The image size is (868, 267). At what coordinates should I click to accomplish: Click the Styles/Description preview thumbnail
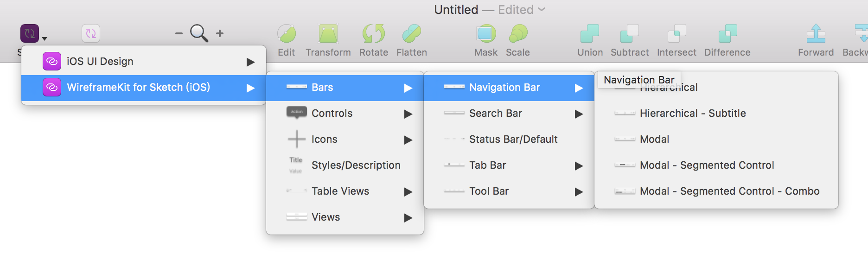(296, 165)
